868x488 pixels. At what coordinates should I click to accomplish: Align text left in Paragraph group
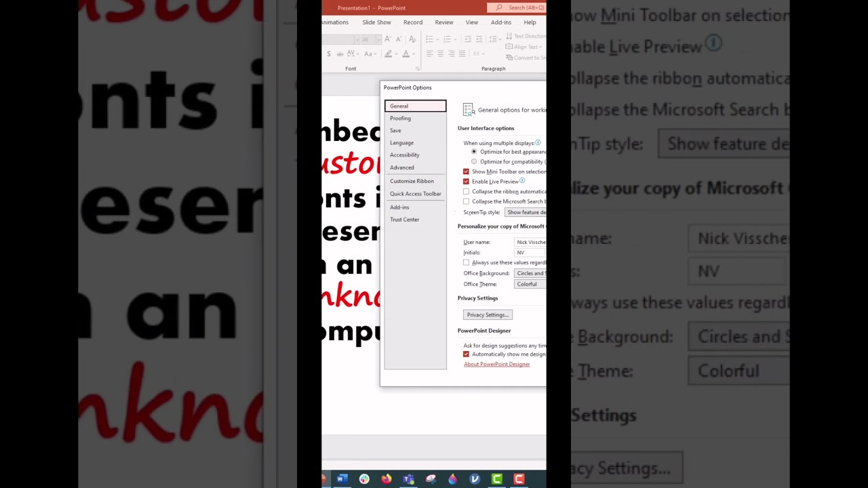coord(429,54)
